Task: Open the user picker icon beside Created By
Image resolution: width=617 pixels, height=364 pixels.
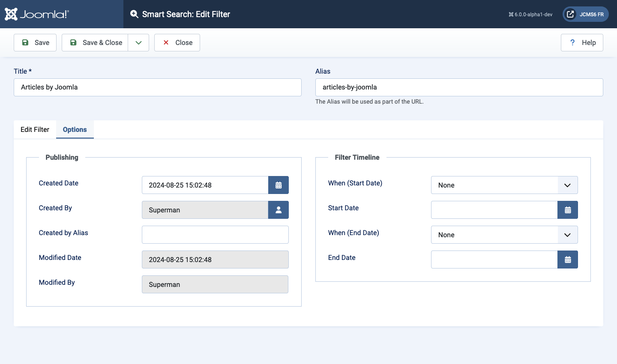Action: [x=279, y=210]
